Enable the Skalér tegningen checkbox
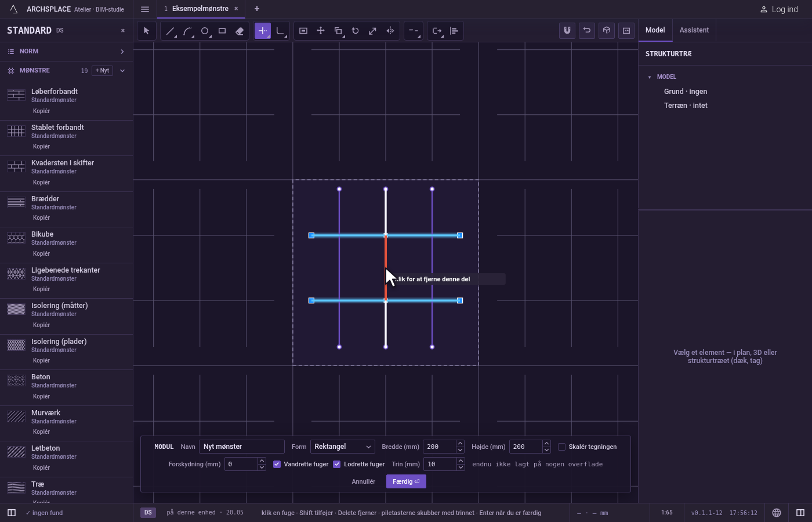 pos(561,447)
